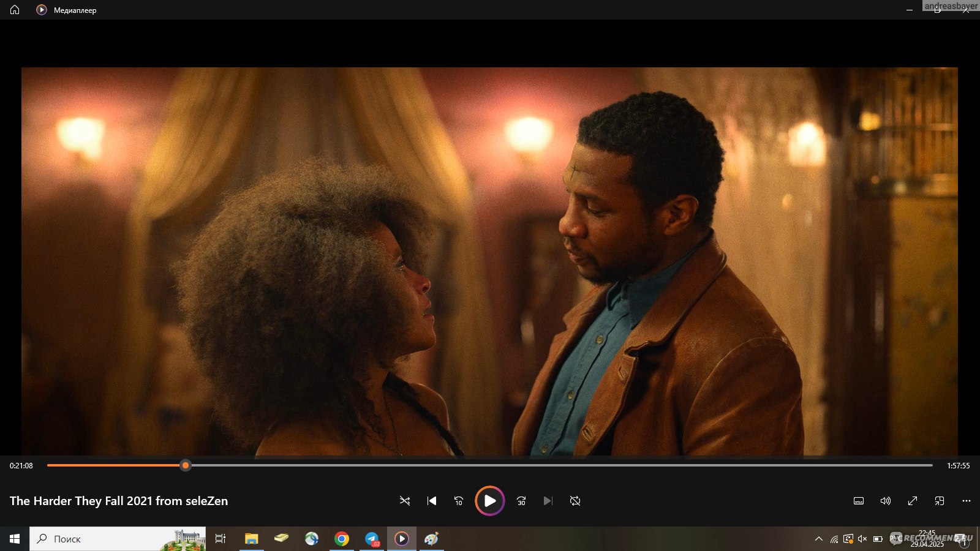Open subtitles and captions menu

[859, 501]
